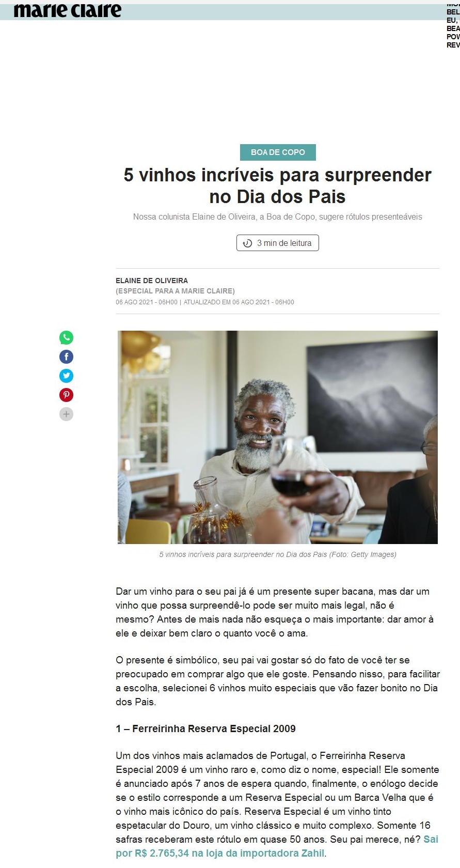Open Zahil store price link
The width and height of the screenshot is (460, 868).
pos(277,846)
